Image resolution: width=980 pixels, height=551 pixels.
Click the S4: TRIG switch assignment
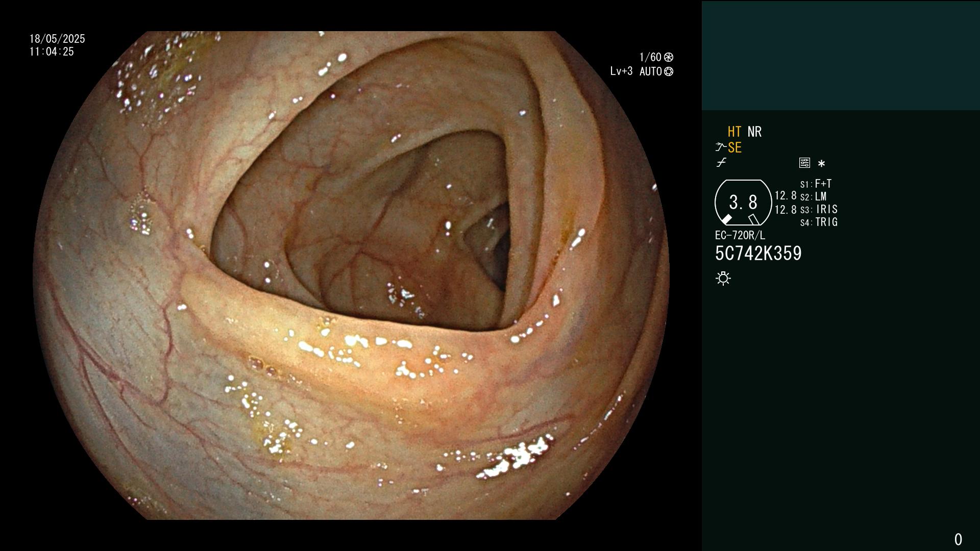819,222
